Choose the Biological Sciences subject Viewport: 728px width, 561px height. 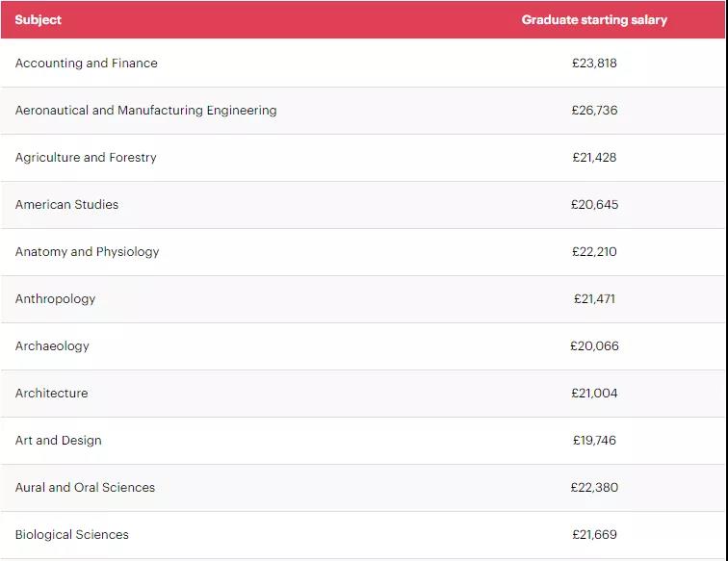(71, 535)
